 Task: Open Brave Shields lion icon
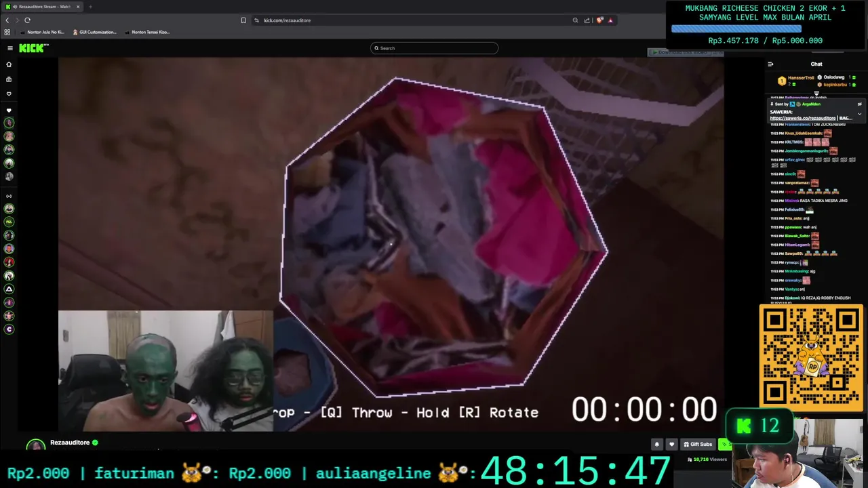[599, 20]
